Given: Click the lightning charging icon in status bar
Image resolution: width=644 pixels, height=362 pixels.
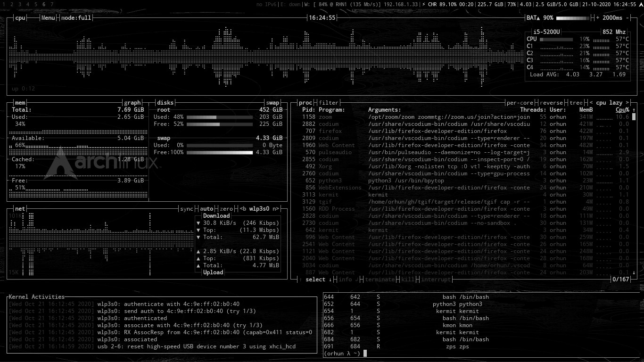Looking at the screenshot, I should tap(423, 4).
